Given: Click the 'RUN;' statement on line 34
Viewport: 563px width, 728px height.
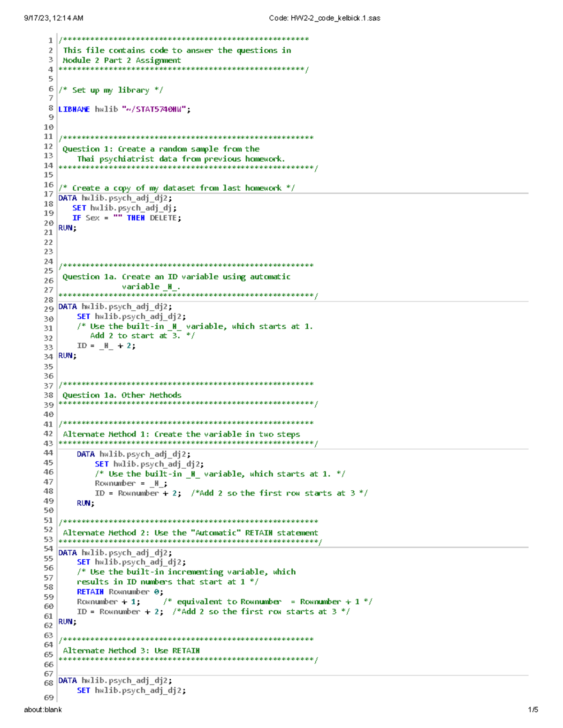Looking at the screenshot, I should [x=67, y=355].
